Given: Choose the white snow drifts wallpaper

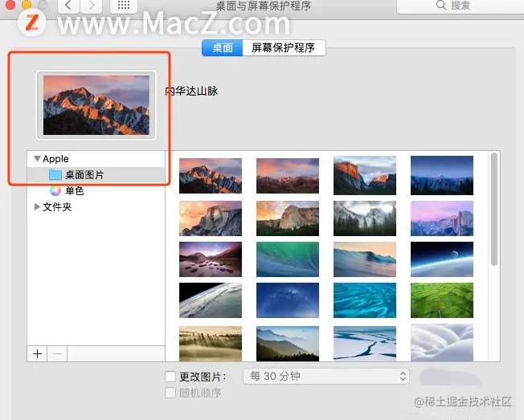Looking at the screenshot, I should [x=442, y=343].
